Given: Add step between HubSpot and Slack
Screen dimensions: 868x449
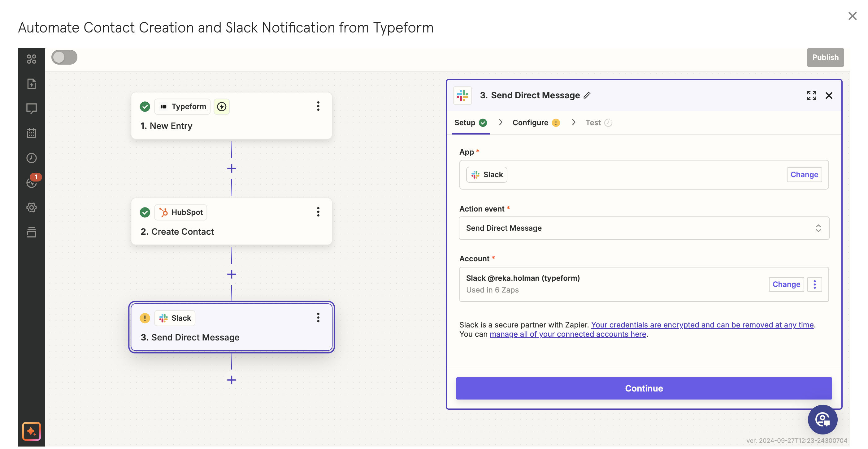Looking at the screenshot, I should 232,274.
